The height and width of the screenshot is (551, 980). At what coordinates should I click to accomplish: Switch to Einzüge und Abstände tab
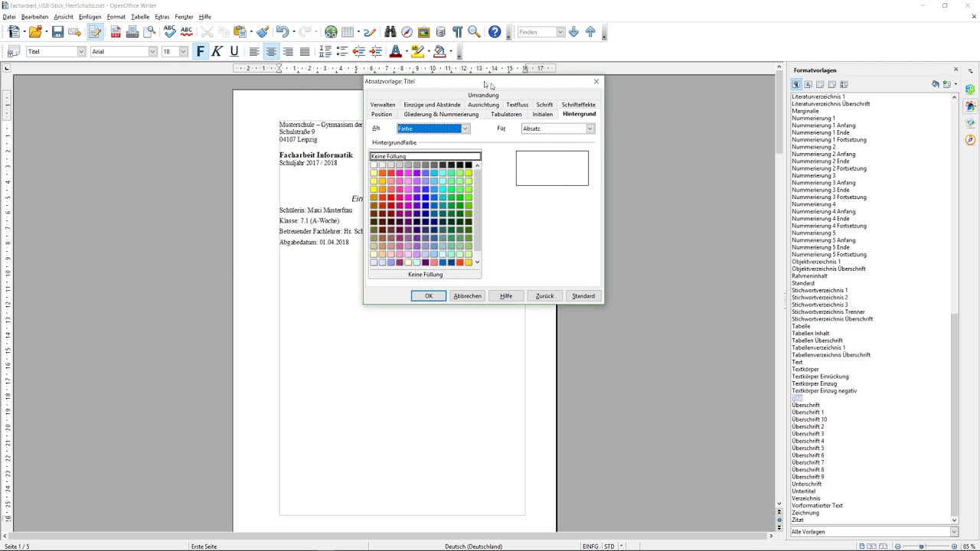(x=432, y=105)
